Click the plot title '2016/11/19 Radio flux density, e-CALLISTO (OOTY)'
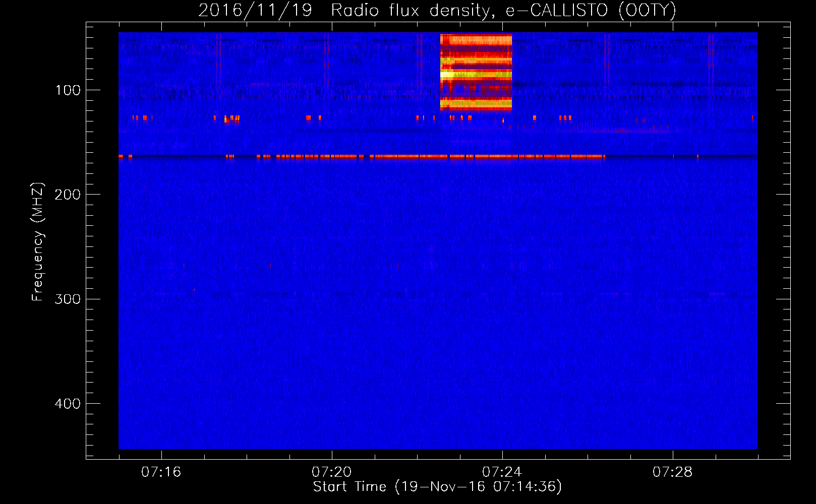The width and height of the screenshot is (816, 504). point(437,10)
